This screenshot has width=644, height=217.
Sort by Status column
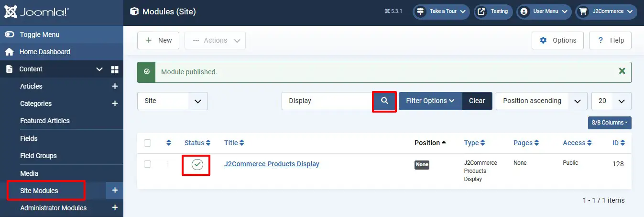[197, 143]
